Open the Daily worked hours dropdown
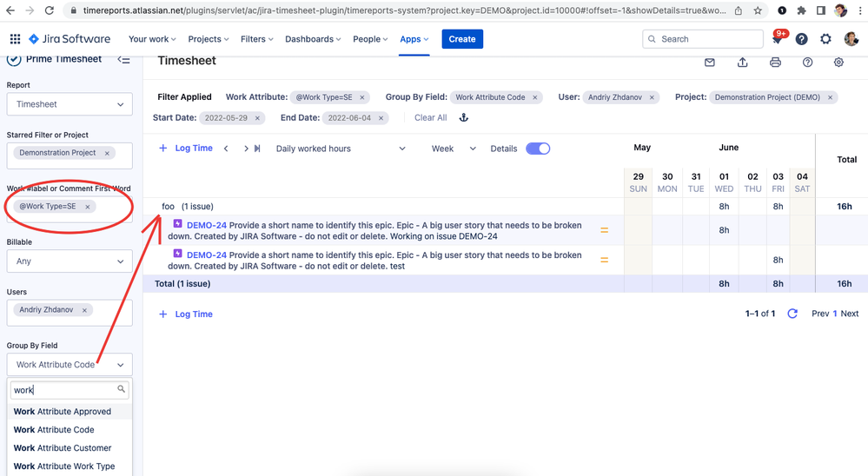868x476 pixels. tap(341, 149)
